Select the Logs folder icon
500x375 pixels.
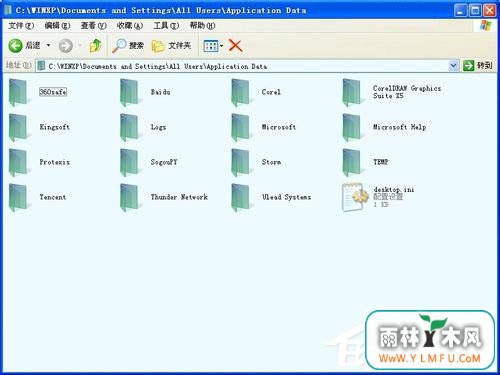point(129,127)
